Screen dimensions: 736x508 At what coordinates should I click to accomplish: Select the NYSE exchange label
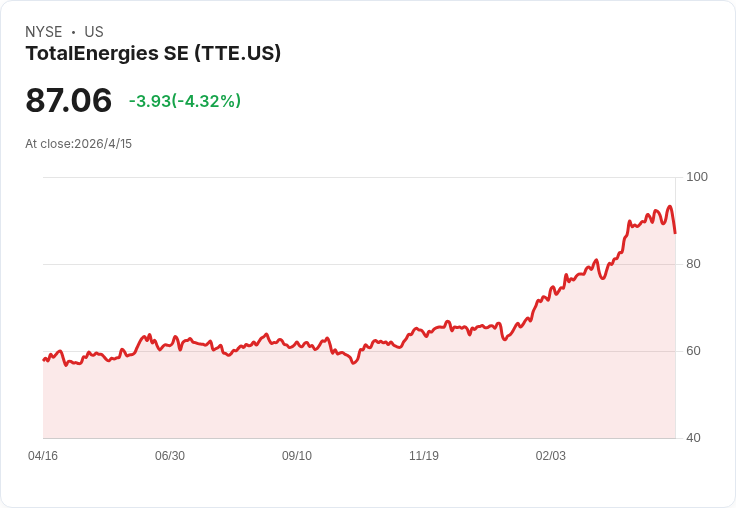pyautogui.click(x=44, y=32)
